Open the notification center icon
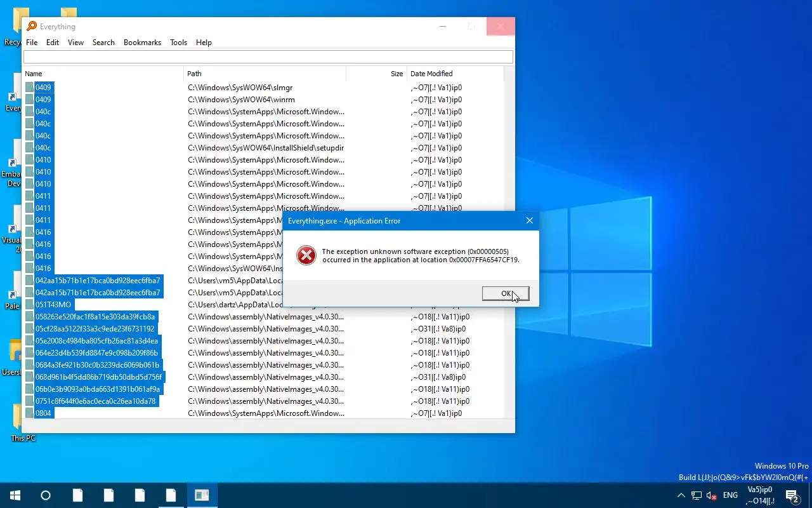This screenshot has height=508, width=812. click(x=792, y=495)
